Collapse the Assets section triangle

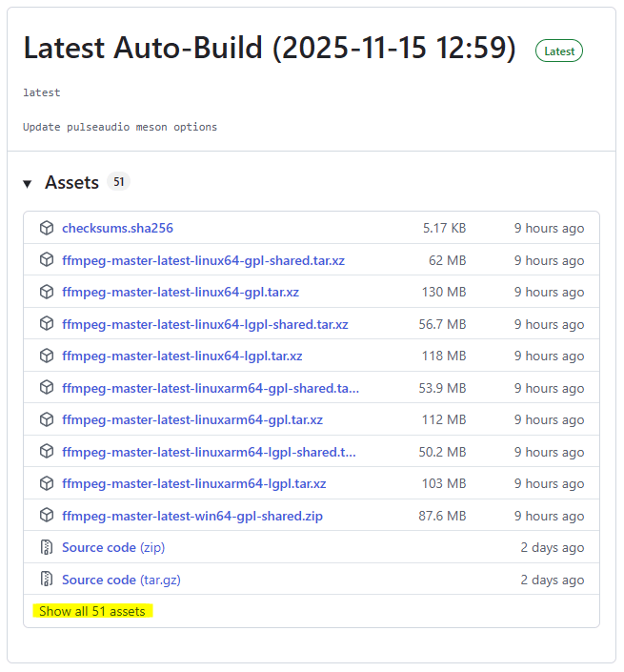coord(28,183)
